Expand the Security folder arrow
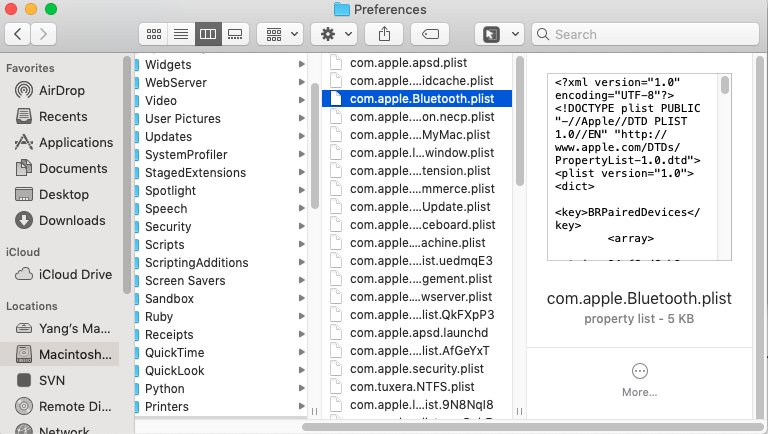 [302, 226]
